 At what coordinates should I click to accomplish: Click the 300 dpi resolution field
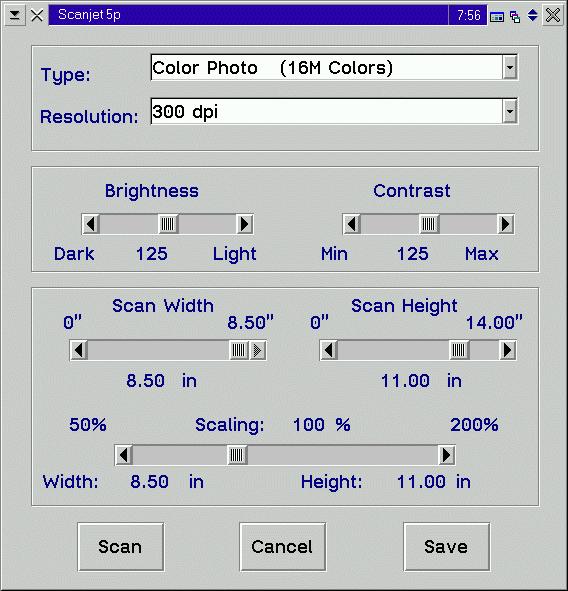(x=326, y=111)
